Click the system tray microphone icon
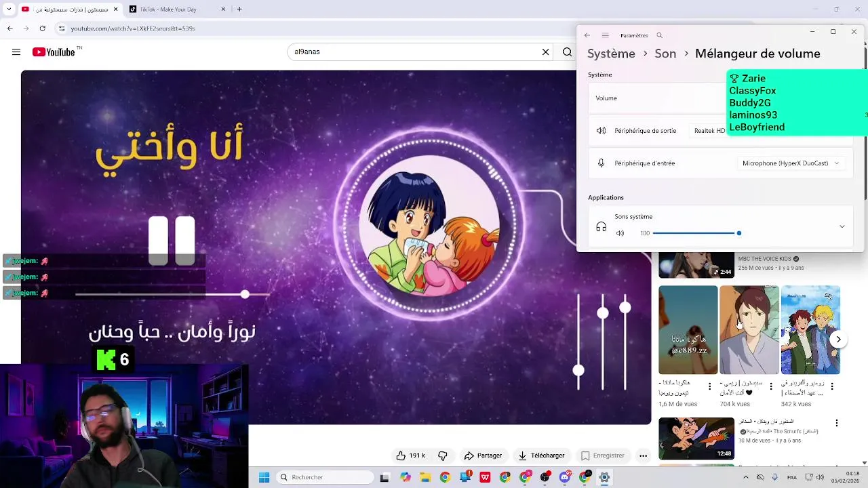The height and width of the screenshot is (488, 868). tap(775, 477)
